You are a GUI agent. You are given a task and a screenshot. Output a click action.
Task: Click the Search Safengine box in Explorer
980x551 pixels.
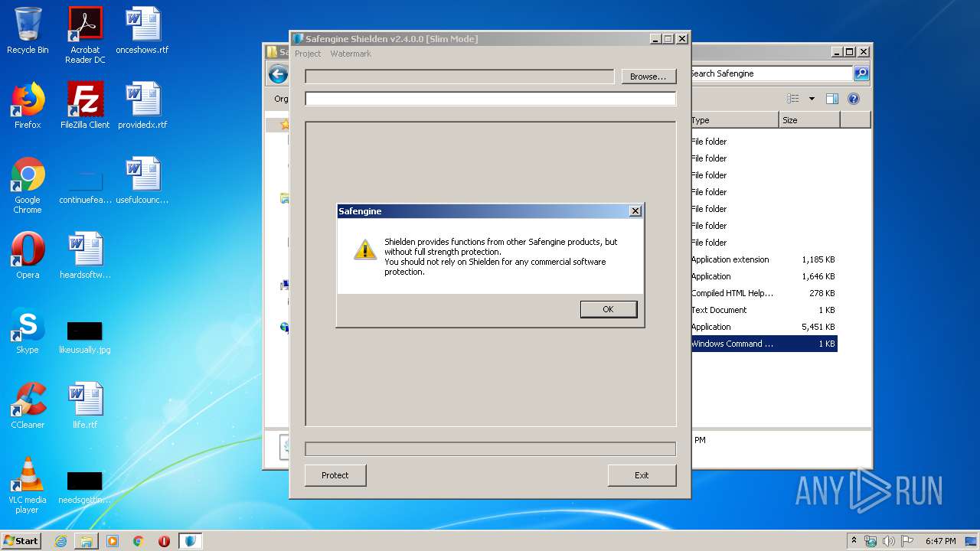[x=770, y=73]
